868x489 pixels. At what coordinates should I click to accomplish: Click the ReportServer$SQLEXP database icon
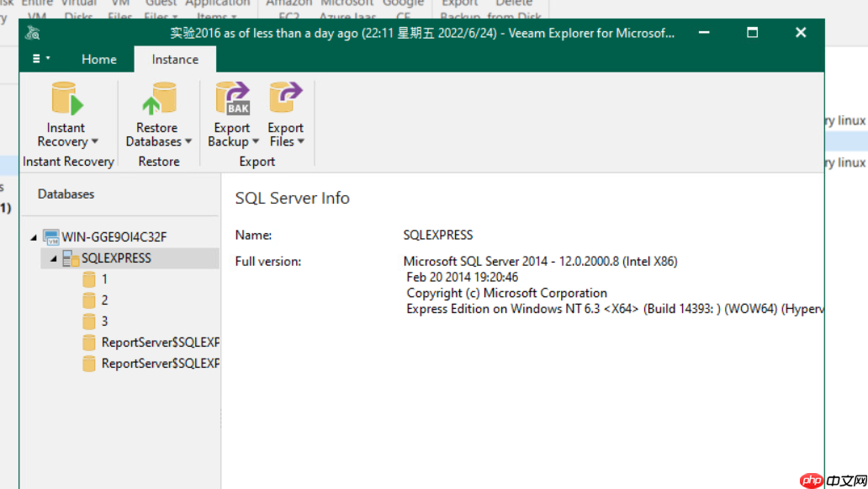[88, 342]
